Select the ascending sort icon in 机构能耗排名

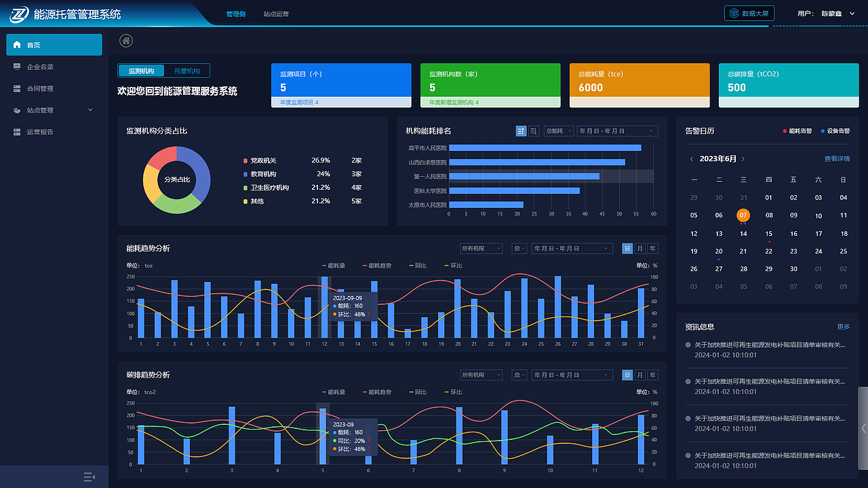[521, 131]
